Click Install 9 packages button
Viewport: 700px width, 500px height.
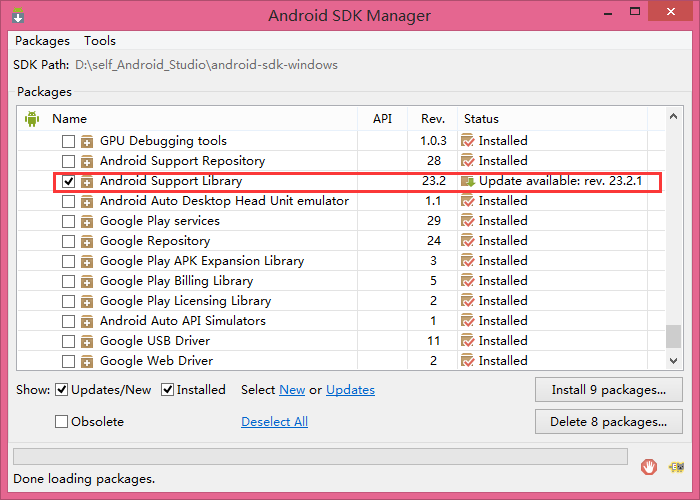pos(608,390)
